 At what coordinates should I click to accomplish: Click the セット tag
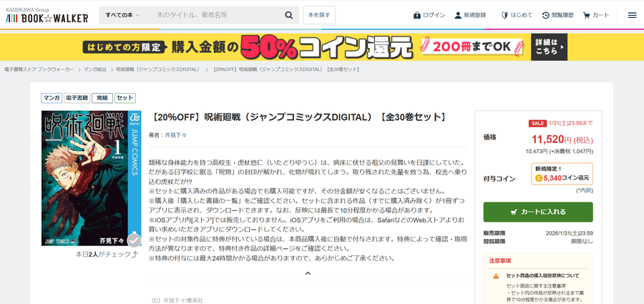(125, 98)
